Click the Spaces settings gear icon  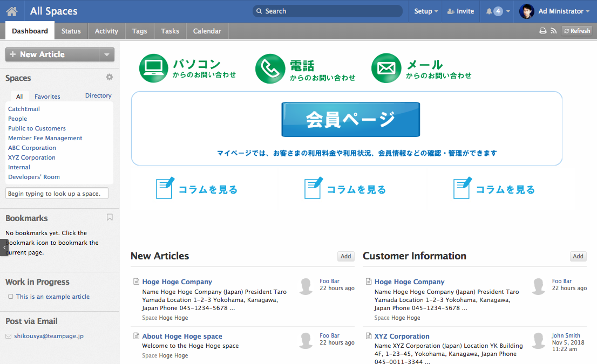tap(110, 77)
